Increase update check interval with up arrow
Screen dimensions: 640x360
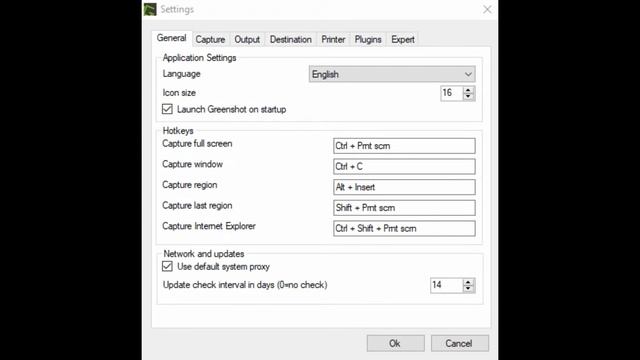(468, 282)
